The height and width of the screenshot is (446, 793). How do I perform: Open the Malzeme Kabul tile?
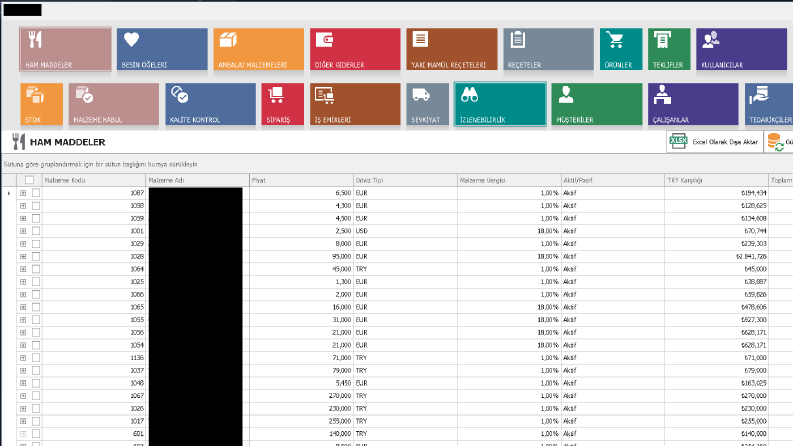(114, 104)
